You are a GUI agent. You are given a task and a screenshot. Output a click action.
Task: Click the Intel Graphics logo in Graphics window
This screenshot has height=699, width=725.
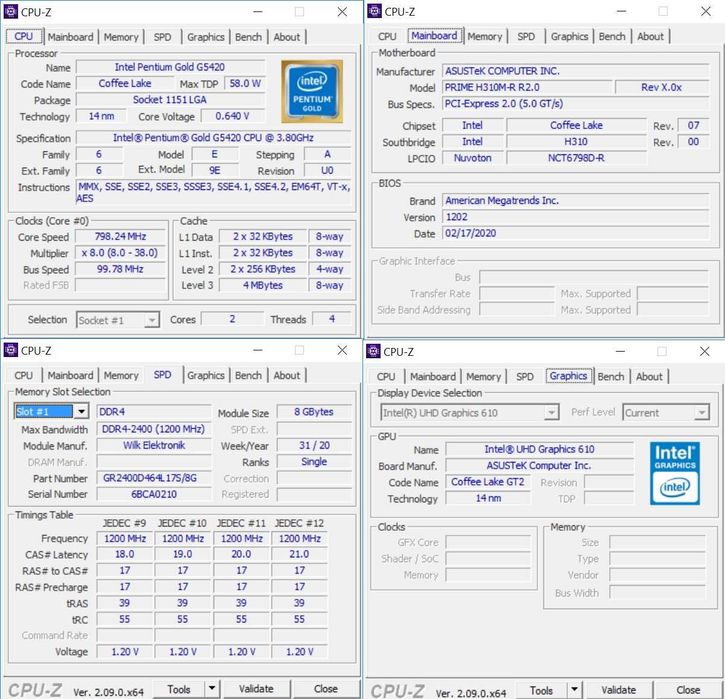click(675, 473)
